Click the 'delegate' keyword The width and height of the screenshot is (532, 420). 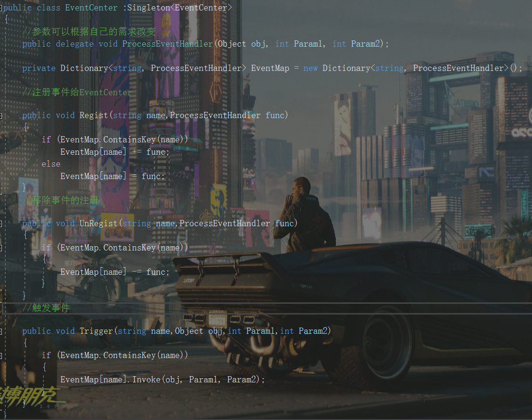(x=75, y=44)
